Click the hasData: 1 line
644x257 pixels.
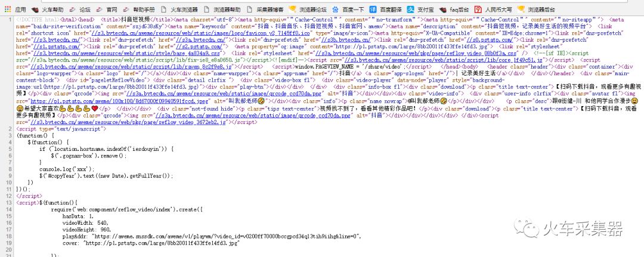[78, 216]
